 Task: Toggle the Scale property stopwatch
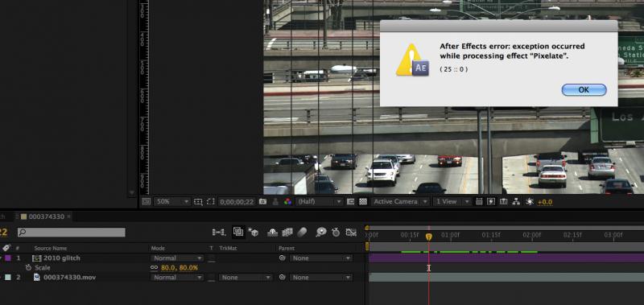coord(28,268)
